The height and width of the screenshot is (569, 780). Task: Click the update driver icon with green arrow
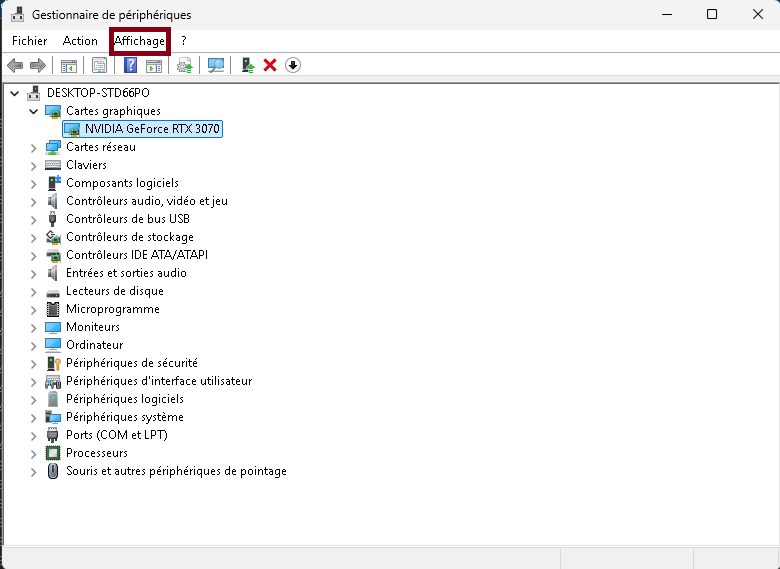click(x=248, y=66)
